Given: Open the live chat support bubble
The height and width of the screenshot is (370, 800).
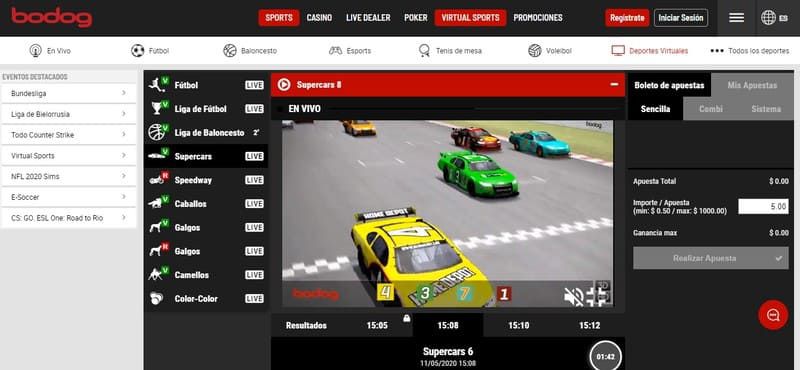Looking at the screenshot, I should (773, 315).
